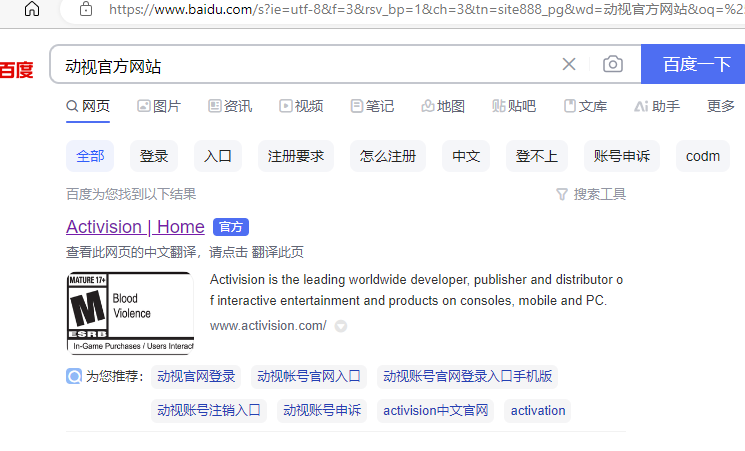Select the 账号申诉 filter chip
This screenshot has width=745, height=451.
[621, 156]
